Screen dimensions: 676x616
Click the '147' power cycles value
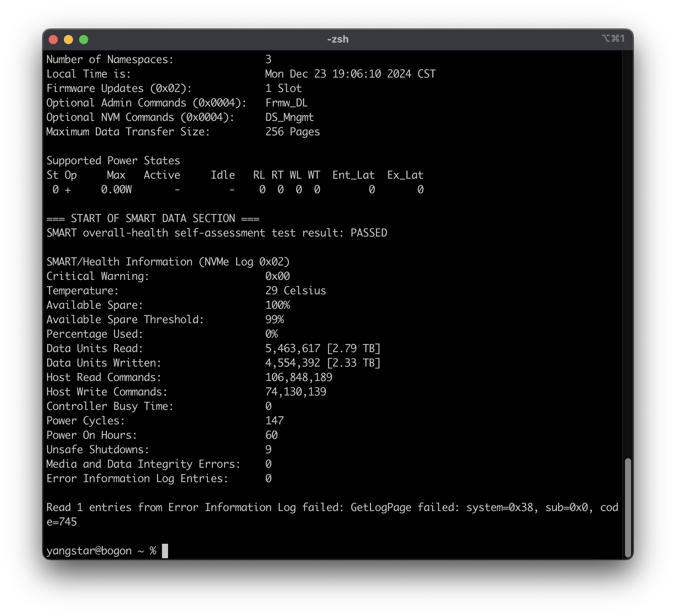274,421
